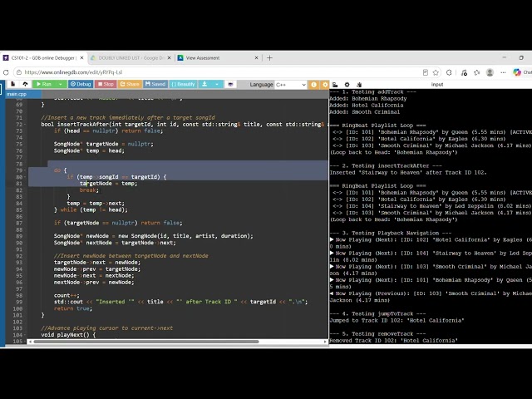Collapse the code fold arrow at line 104
The width and height of the screenshot is (532, 399).
25,334
